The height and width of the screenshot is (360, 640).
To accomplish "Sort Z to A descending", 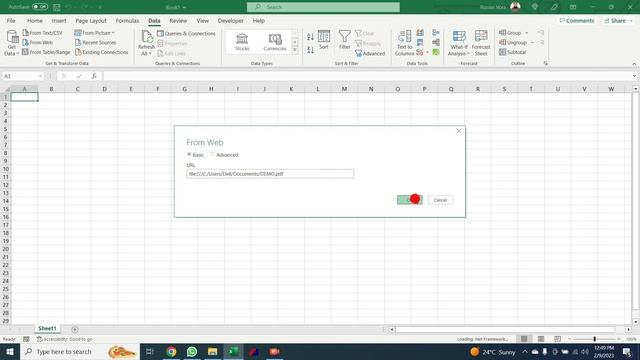I will (310, 50).
